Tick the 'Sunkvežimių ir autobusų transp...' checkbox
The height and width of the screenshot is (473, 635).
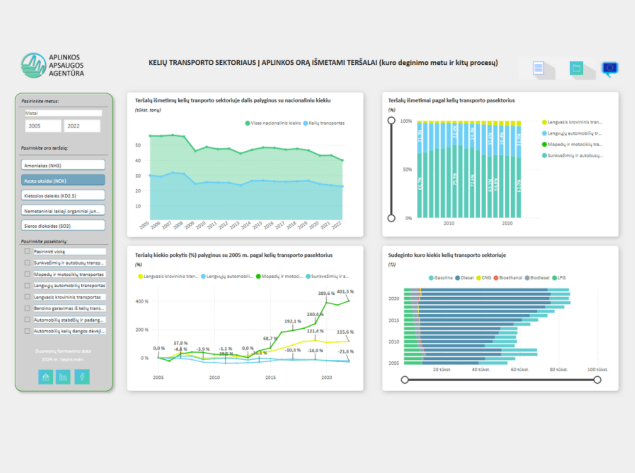click(x=27, y=263)
